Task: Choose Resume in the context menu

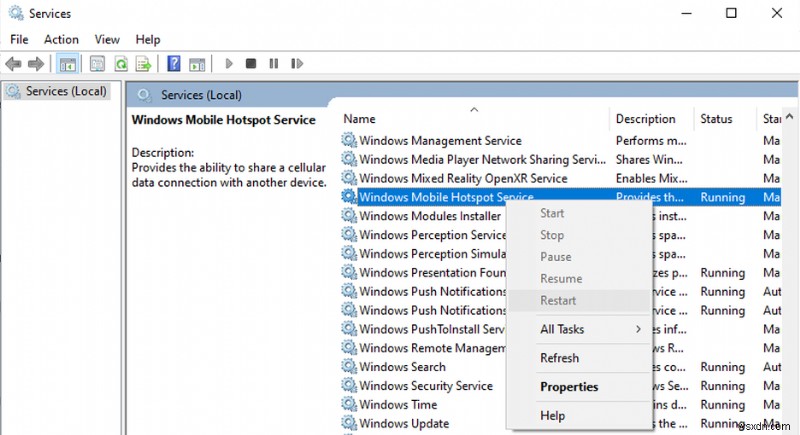Action: (x=580, y=279)
